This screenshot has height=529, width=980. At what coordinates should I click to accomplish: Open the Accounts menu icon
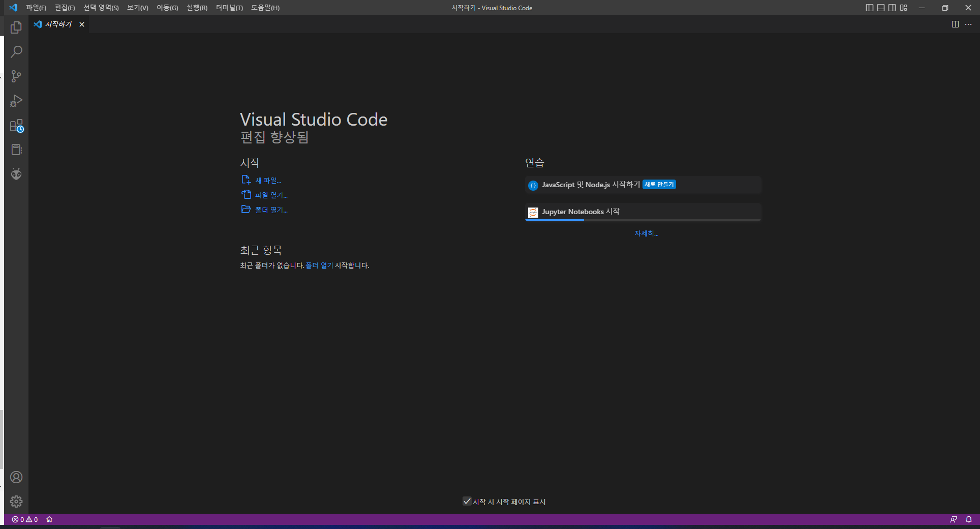(16, 477)
